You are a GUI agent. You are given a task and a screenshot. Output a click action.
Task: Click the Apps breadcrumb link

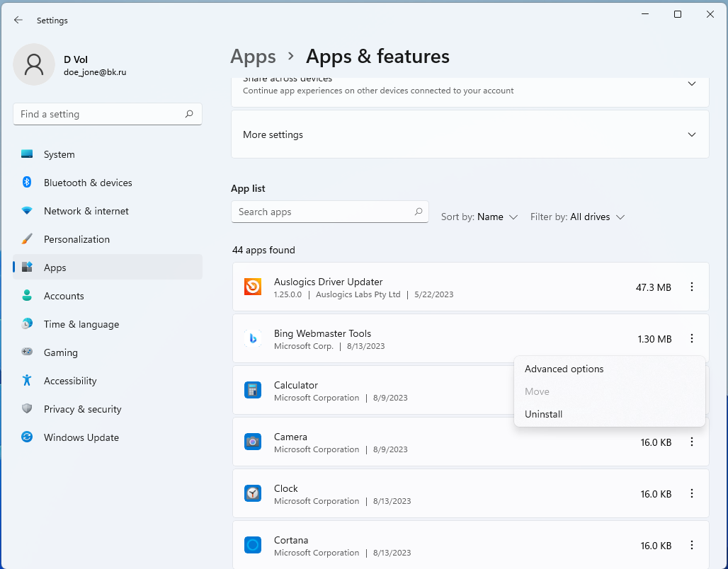tap(253, 57)
